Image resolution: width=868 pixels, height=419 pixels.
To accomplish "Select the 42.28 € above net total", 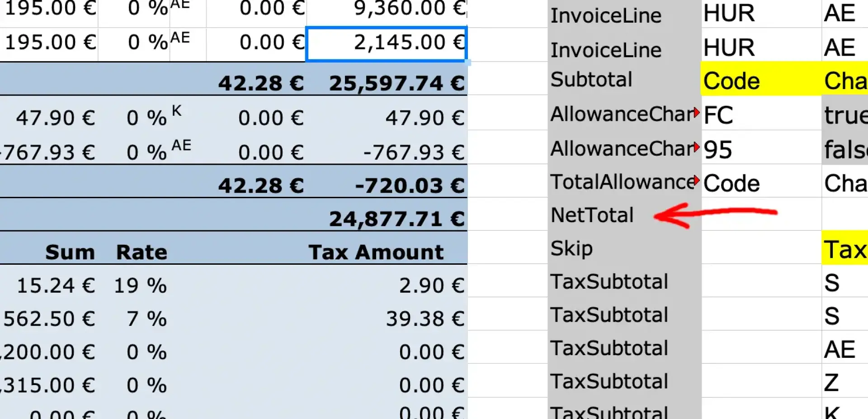I will [x=261, y=186].
